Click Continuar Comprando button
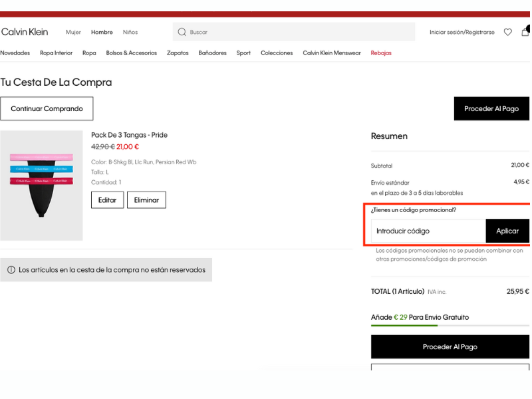This screenshot has width=532, height=399. (x=47, y=108)
